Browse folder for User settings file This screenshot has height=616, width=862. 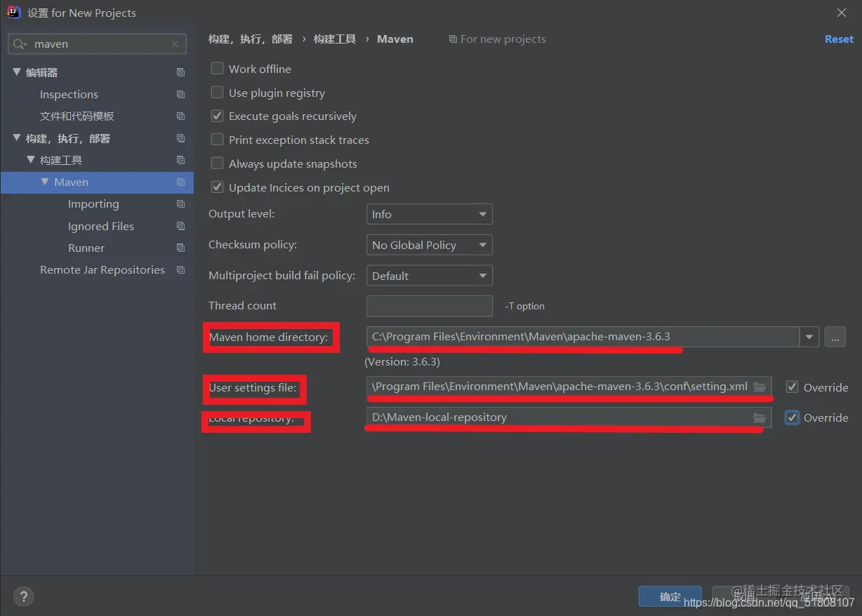click(x=760, y=387)
